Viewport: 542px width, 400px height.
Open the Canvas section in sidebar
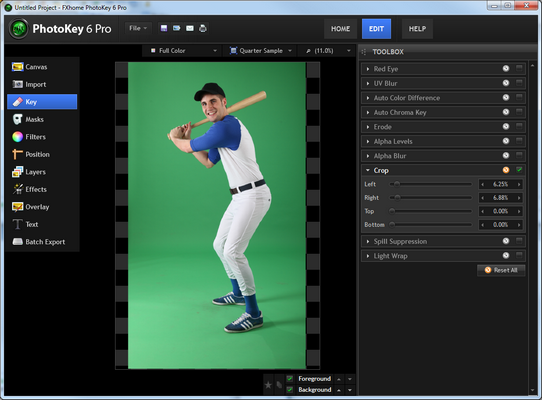(42, 67)
